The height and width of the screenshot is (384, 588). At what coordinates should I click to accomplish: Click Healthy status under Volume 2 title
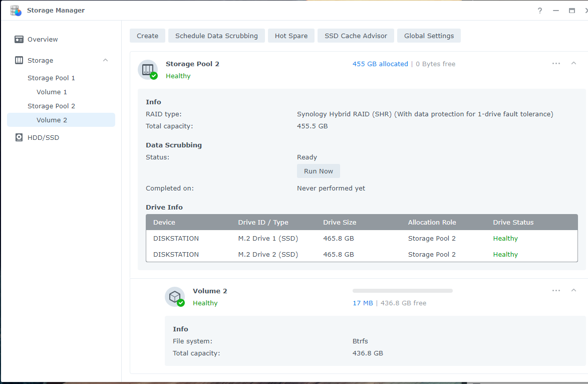(205, 303)
